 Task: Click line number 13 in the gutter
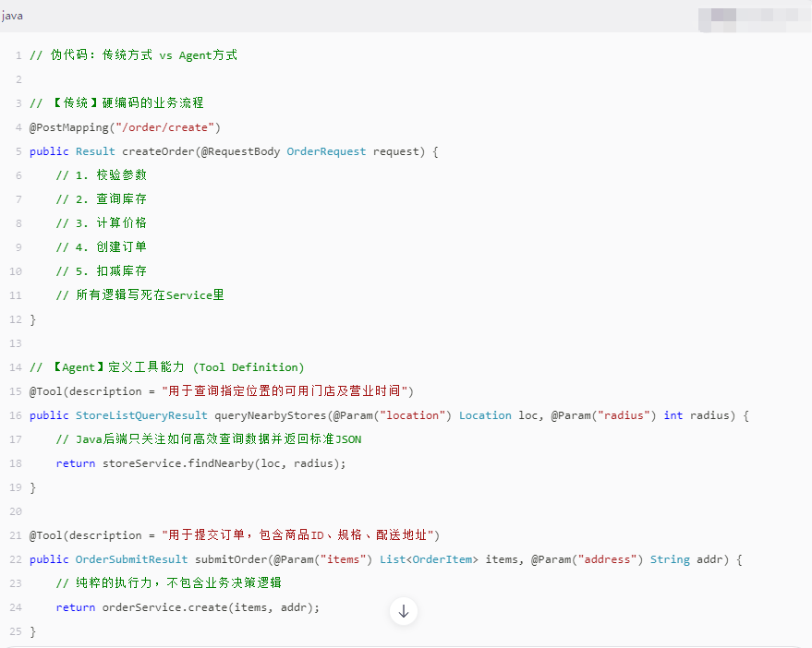coord(16,343)
